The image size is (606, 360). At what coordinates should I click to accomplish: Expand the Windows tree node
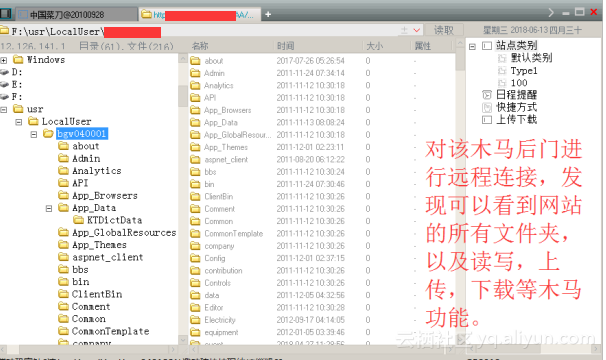click(x=3, y=60)
